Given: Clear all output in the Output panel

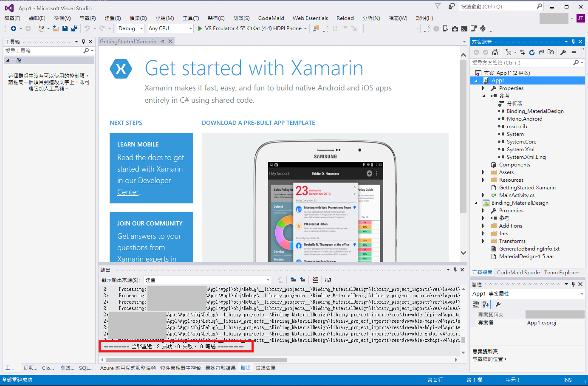Looking at the screenshot, I should click(x=315, y=280).
